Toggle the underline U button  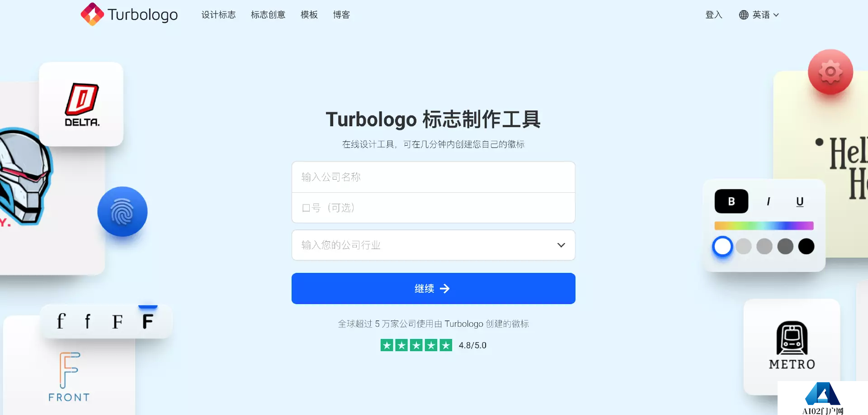point(800,201)
